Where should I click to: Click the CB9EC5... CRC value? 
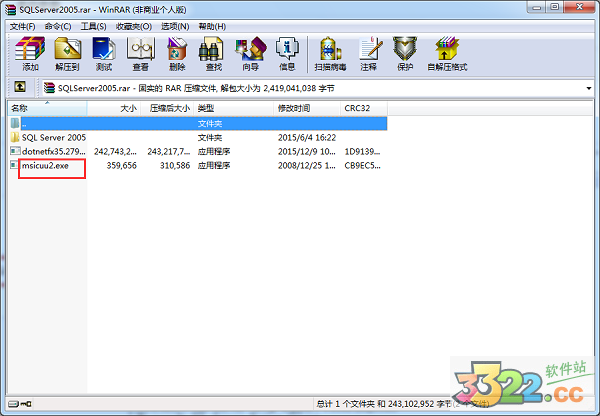click(362, 165)
